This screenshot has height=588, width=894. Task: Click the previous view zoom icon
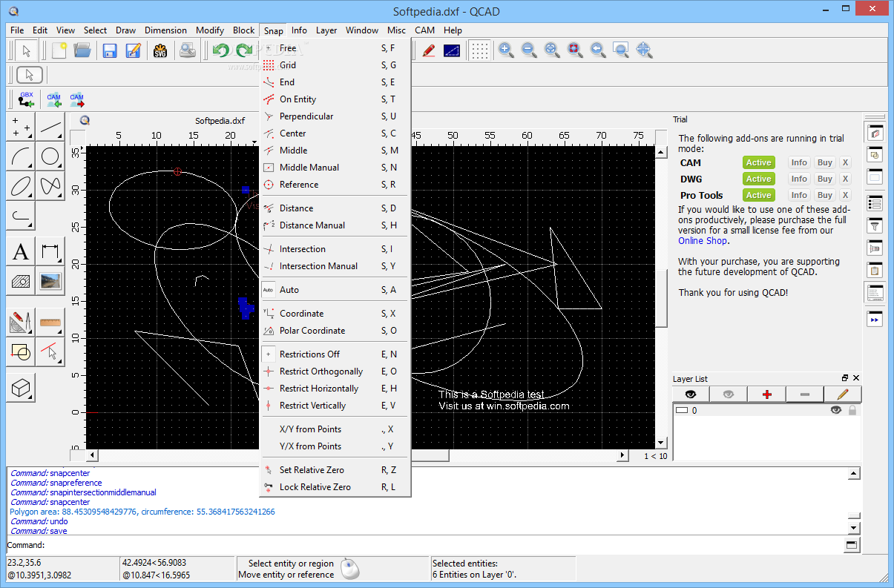click(598, 50)
